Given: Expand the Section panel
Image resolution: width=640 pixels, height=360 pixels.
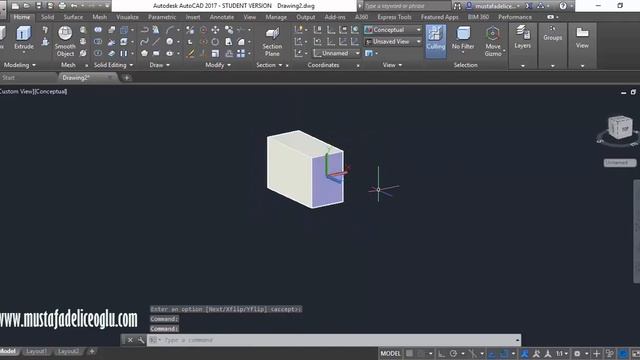Looking at the screenshot, I should pyautogui.click(x=269, y=65).
